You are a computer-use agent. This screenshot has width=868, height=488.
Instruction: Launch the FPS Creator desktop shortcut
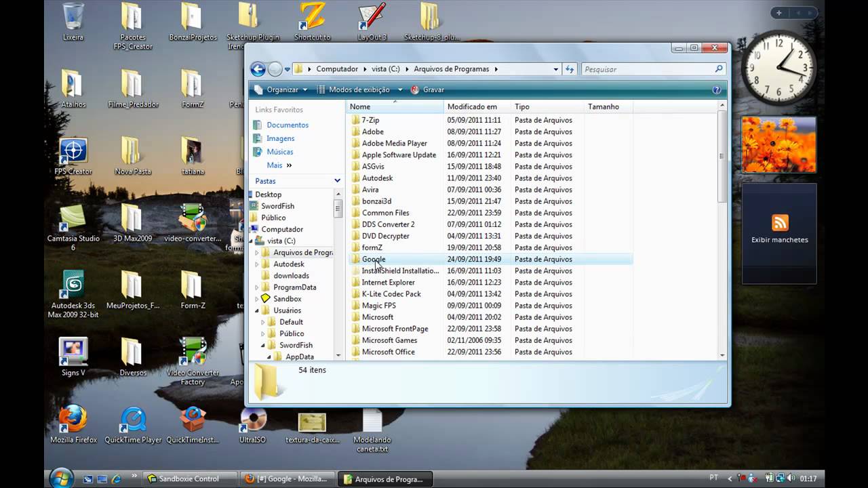(73, 155)
